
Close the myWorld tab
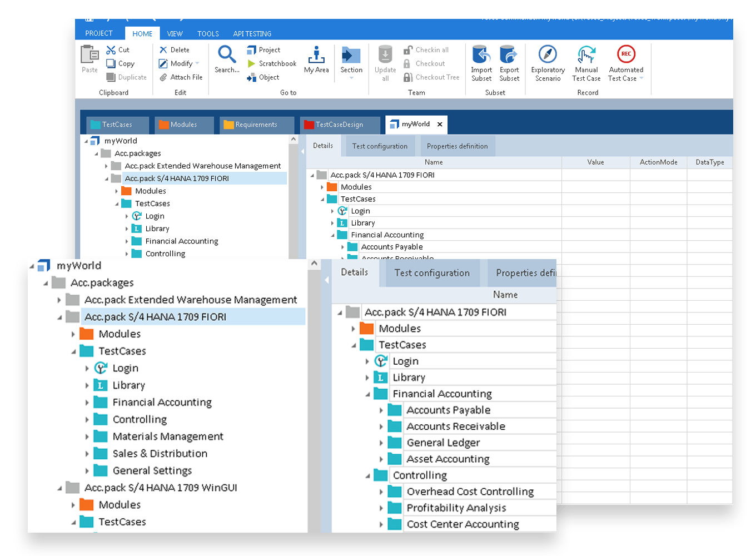pos(440,125)
